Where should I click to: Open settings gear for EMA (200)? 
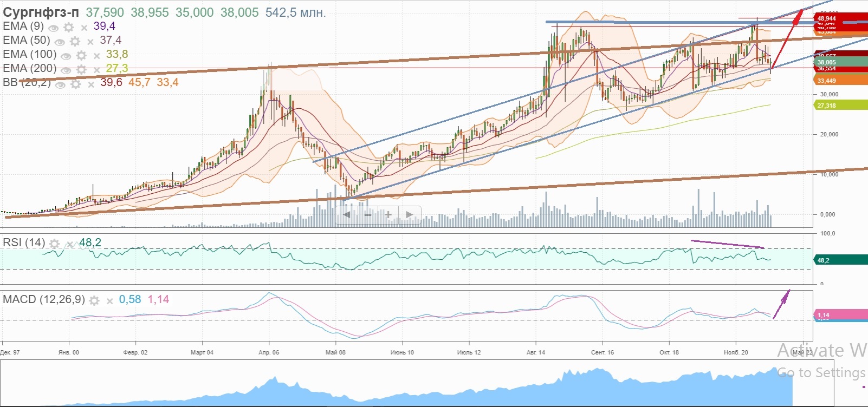point(81,69)
